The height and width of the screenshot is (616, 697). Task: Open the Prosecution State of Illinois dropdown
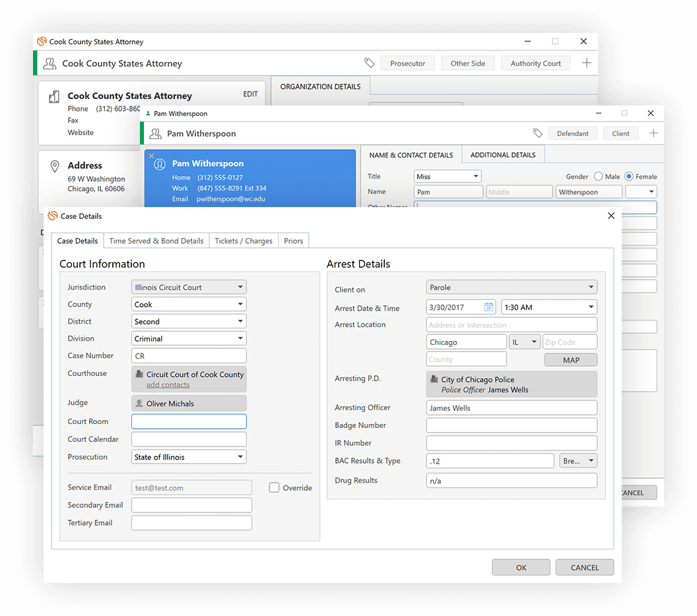click(189, 457)
